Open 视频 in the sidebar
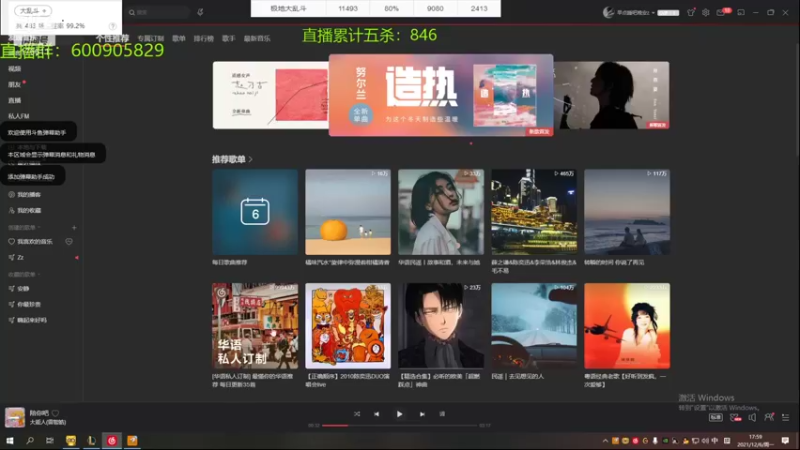This screenshot has width=800, height=450. (x=14, y=68)
